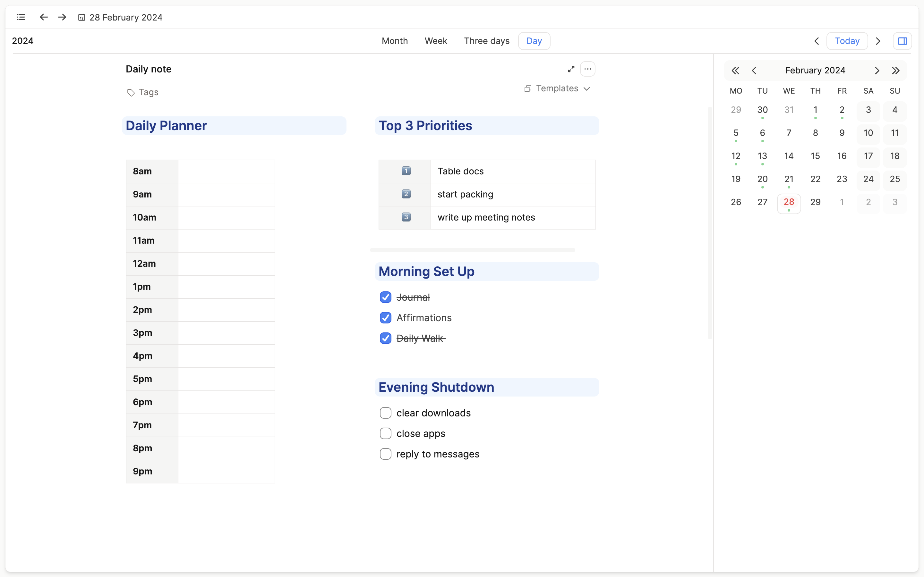
Task: Click the left double-arrow to go to first month
Action: (x=735, y=69)
